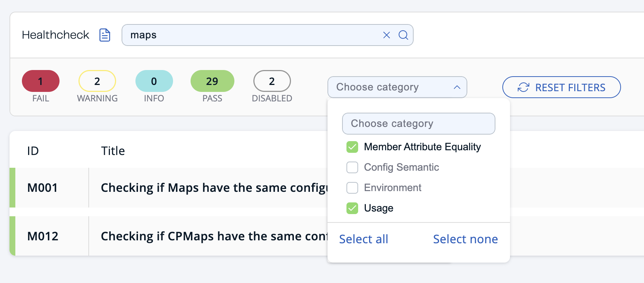This screenshot has height=283, width=644.
Task: Uncheck the Usage category checkbox
Action: [x=352, y=208]
